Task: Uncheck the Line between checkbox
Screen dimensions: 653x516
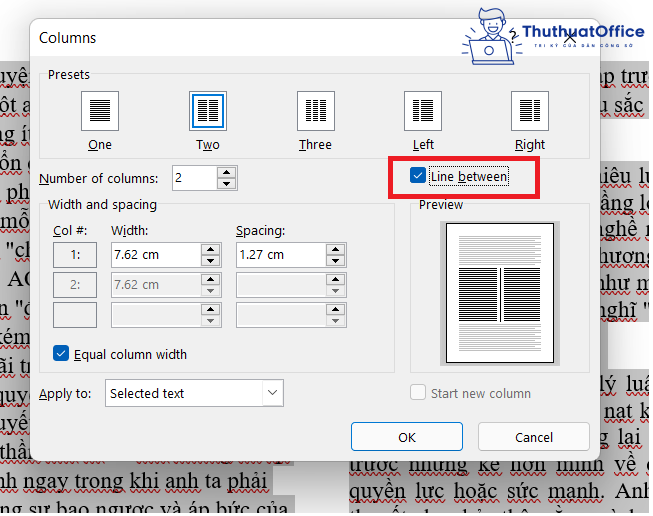Action: click(x=417, y=176)
